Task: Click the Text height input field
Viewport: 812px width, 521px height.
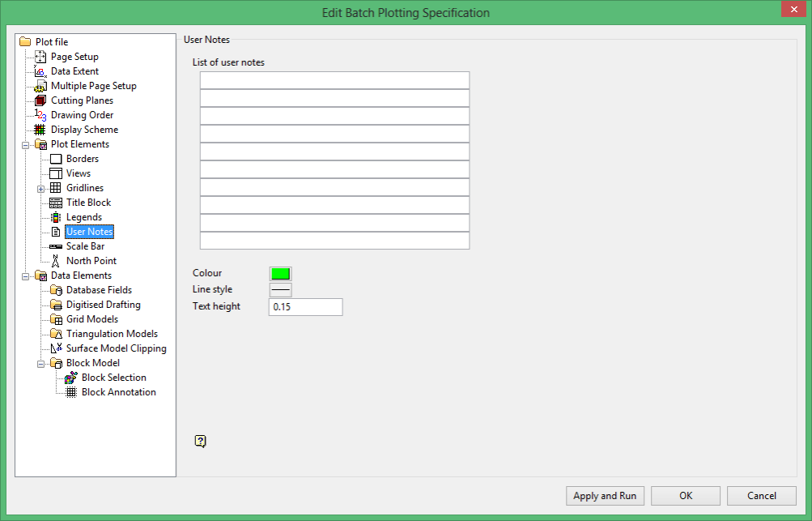Action: tap(305, 307)
